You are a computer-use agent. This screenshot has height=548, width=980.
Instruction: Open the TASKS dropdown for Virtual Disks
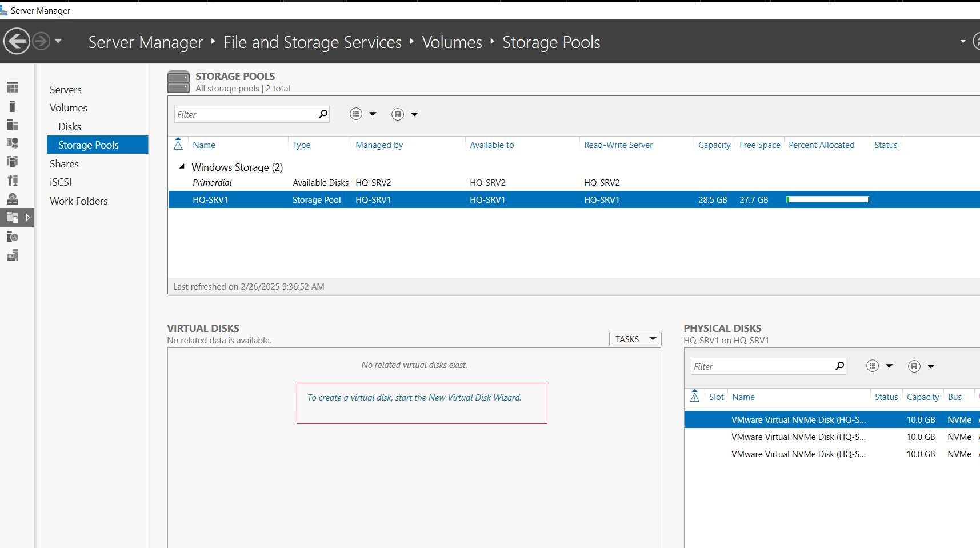(x=635, y=339)
